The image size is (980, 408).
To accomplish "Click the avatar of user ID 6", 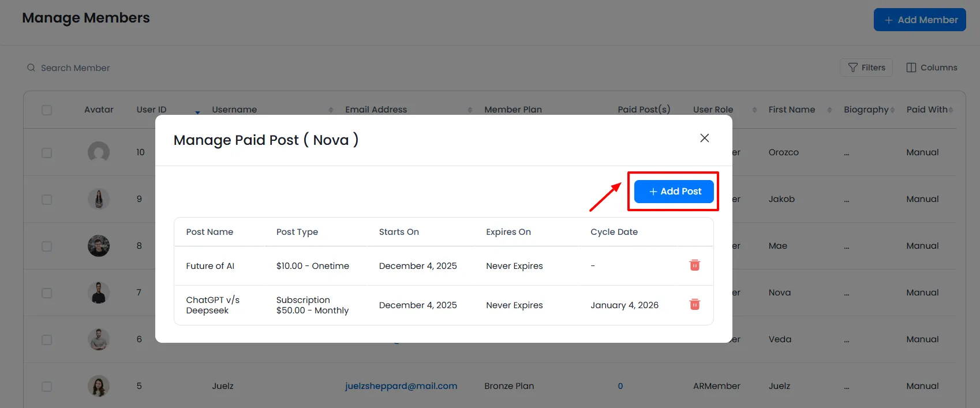I will click(x=99, y=339).
